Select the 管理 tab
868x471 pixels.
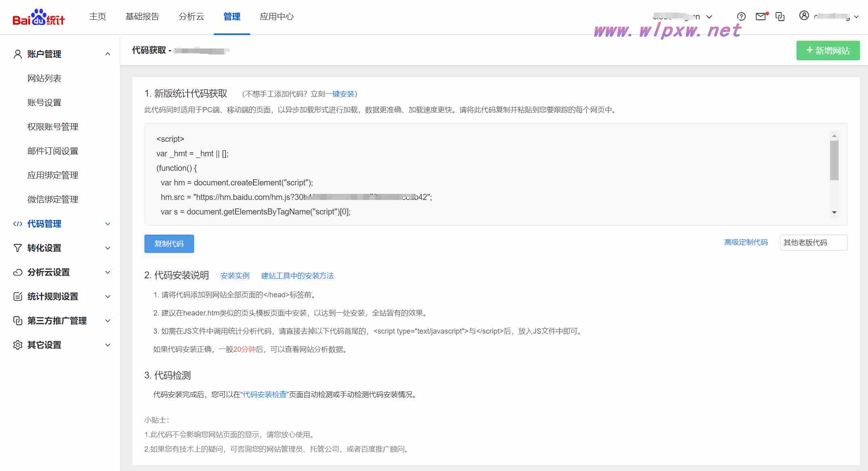point(232,17)
